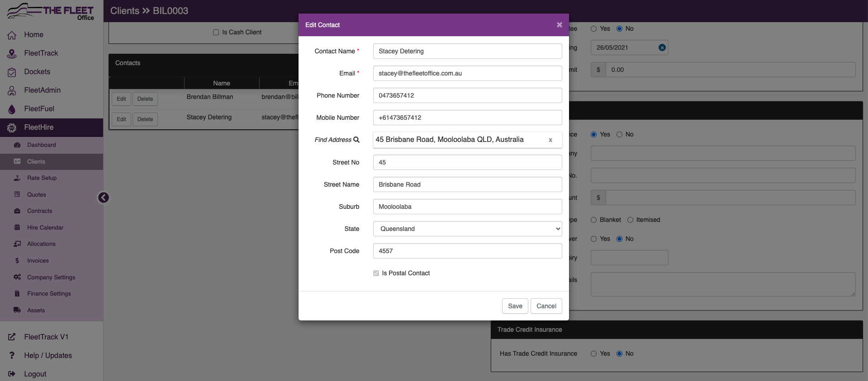Image resolution: width=868 pixels, height=381 pixels.
Task: Click the Dashboard gauge icon
Action: pos(17,145)
